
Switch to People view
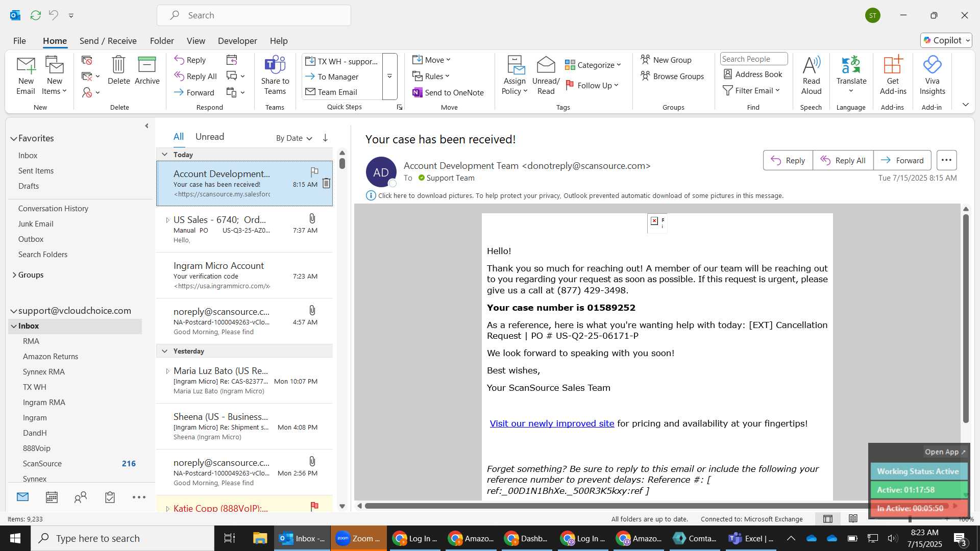pos(81,497)
